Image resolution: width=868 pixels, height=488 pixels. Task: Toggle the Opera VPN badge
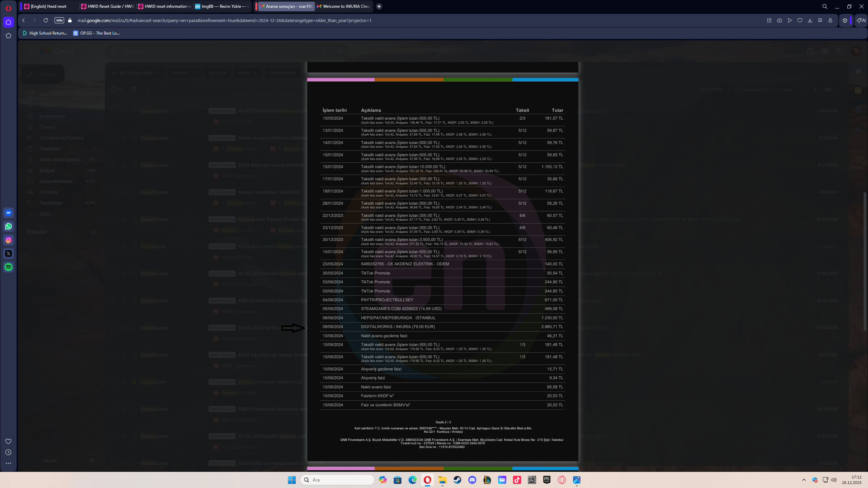pyautogui.click(x=59, y=20)
